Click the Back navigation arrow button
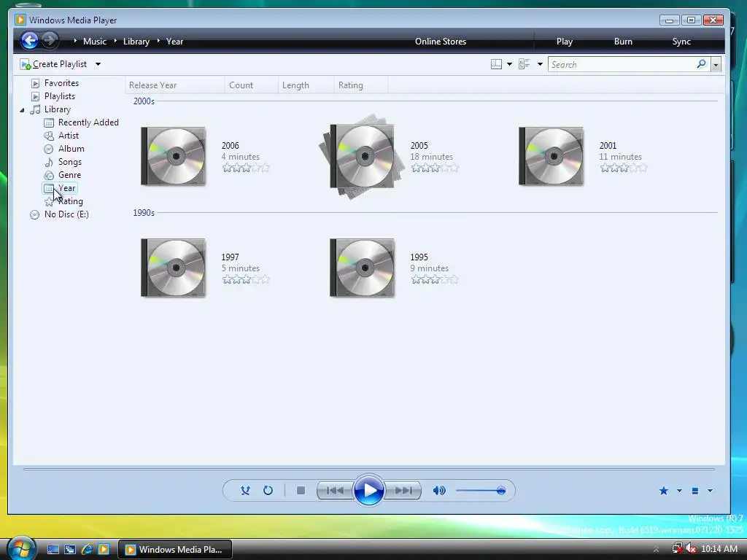Screen dimensions: 747x560 click(x=29, y=41)
